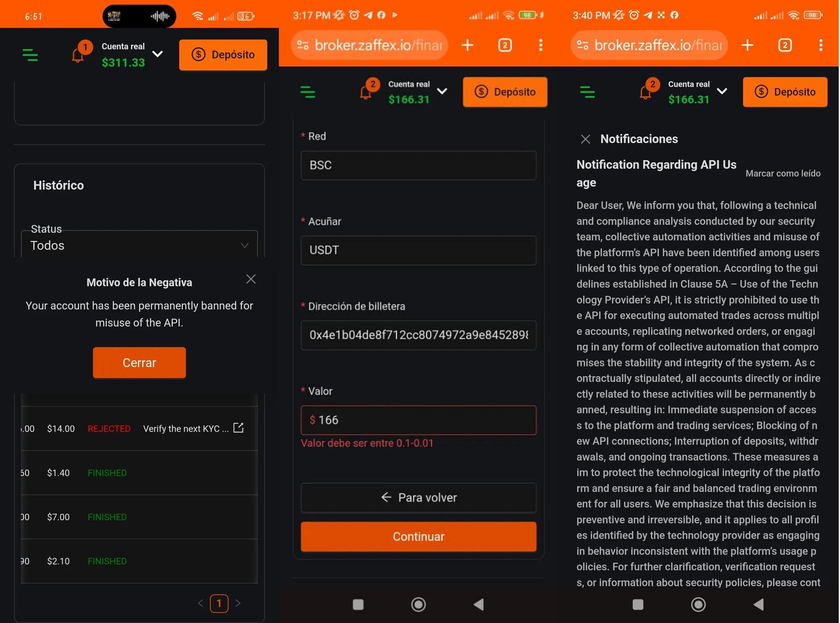Click the orange Continuar button

click(x=418, y=537)
